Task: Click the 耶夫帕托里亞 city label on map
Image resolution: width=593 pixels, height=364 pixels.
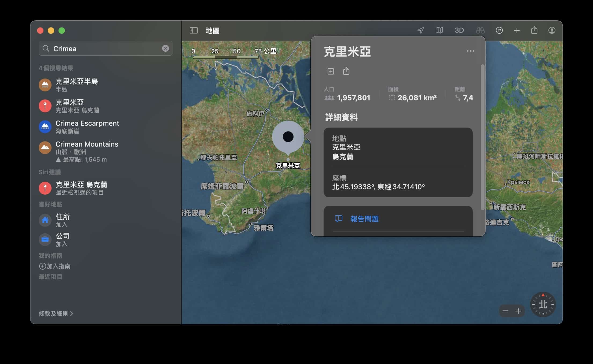Action: tap(219, 157)
